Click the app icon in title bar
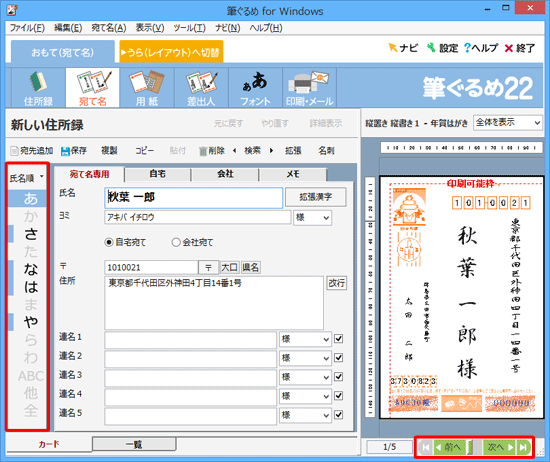This screenshot has width=550, height=462. 12,10
